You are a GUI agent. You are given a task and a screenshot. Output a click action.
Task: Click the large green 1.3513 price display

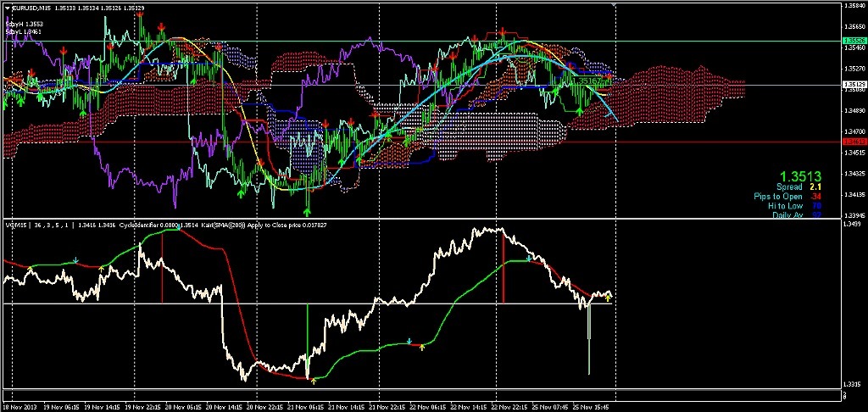click(800, 176)
